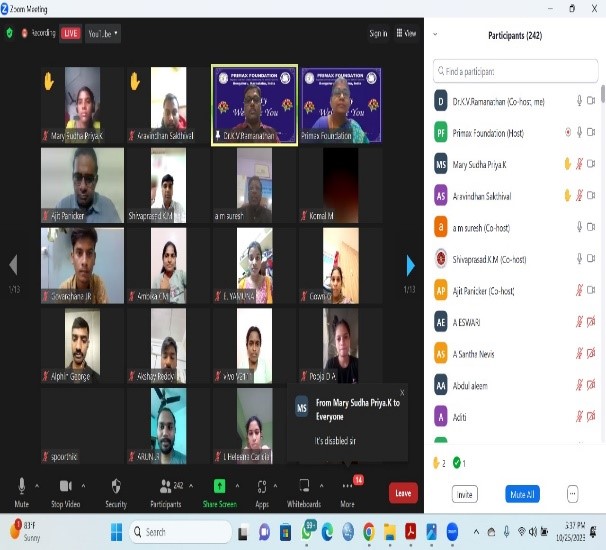This screenshot has width=606, height=550.
Task: Expand share options arrow beside Share Screen
Action: [237, 485]
